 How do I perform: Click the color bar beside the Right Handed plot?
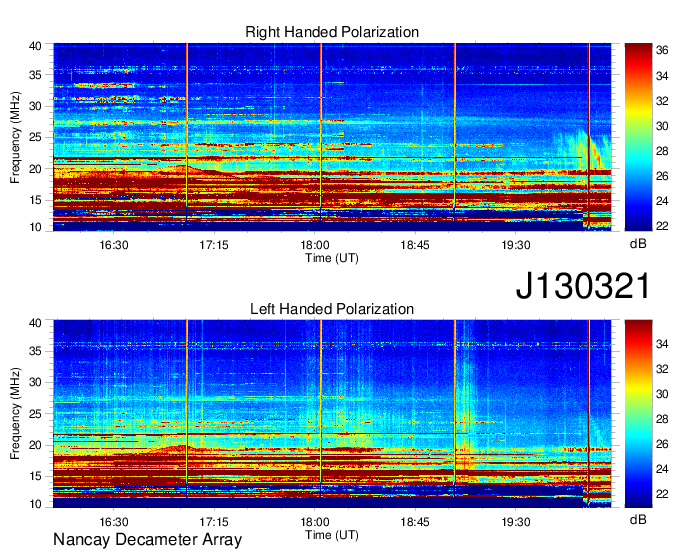click(x=638, y=137)
